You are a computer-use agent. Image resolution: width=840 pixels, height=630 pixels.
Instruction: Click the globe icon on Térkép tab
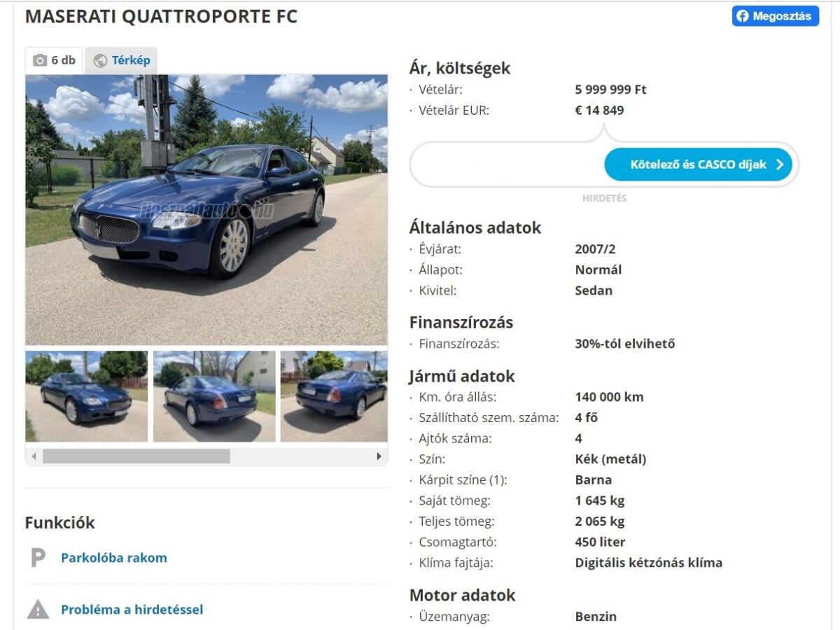100,61
